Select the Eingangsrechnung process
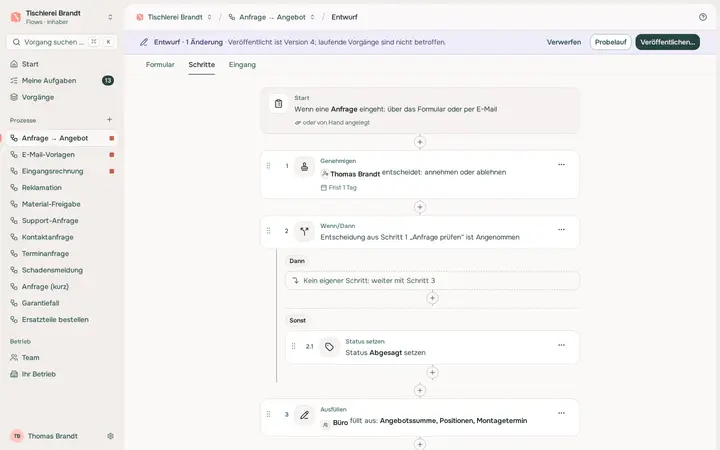720x450 pixels. [x=62, y=171]
